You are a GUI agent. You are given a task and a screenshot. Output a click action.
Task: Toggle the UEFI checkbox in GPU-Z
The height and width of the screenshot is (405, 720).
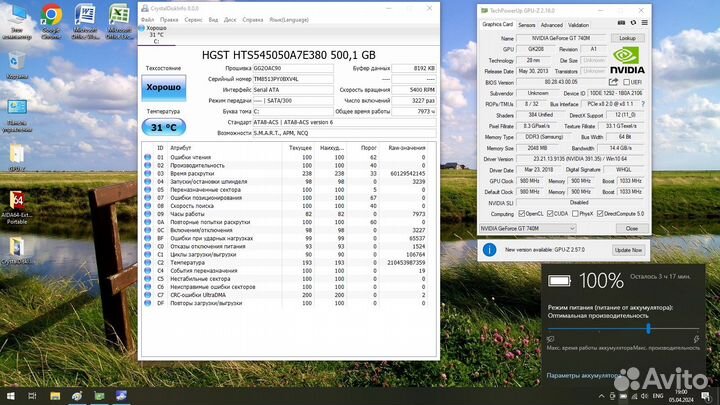coord(626,82)
